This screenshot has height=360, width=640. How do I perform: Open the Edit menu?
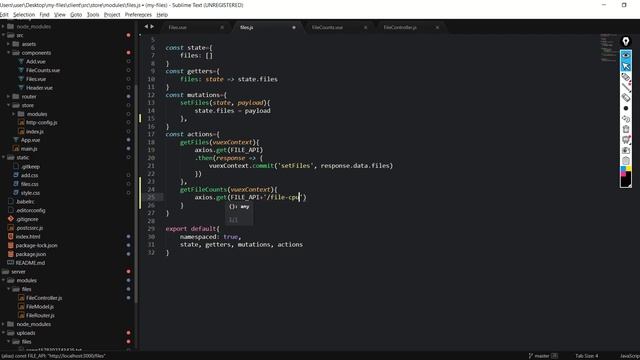click(x=4, y=15)
